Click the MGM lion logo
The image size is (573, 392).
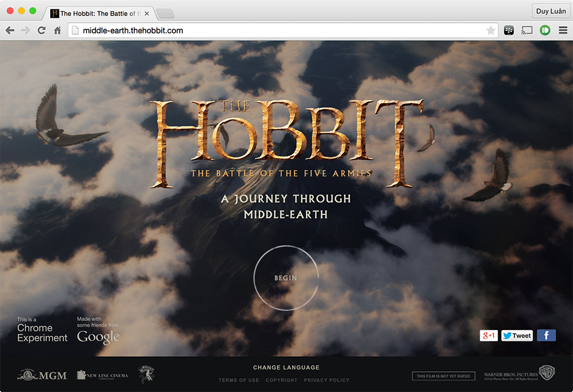click(x=42, y=375)
